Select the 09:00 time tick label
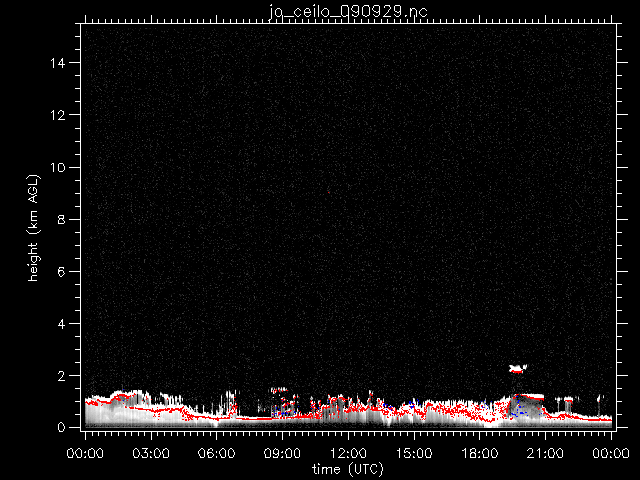This screenshot has width=640, height=480. [282, 453]
